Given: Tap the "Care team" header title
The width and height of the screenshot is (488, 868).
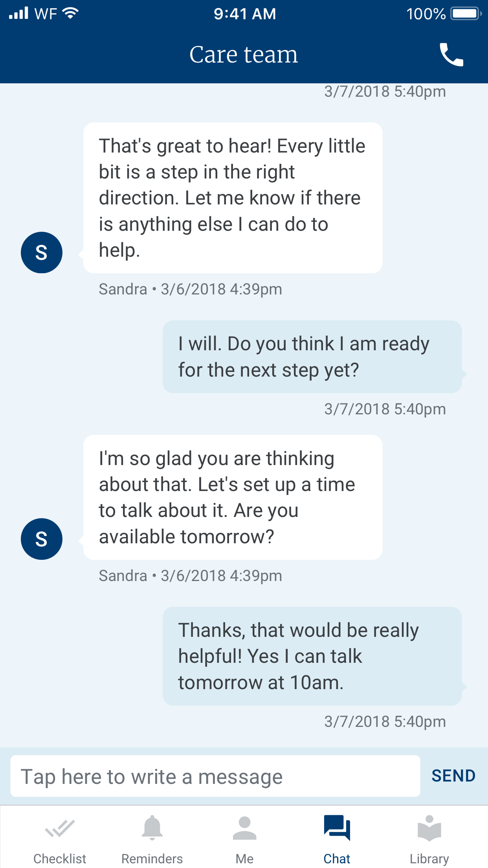Looking at the screenshot, I should pyautogui.click(x=244, y=55).
